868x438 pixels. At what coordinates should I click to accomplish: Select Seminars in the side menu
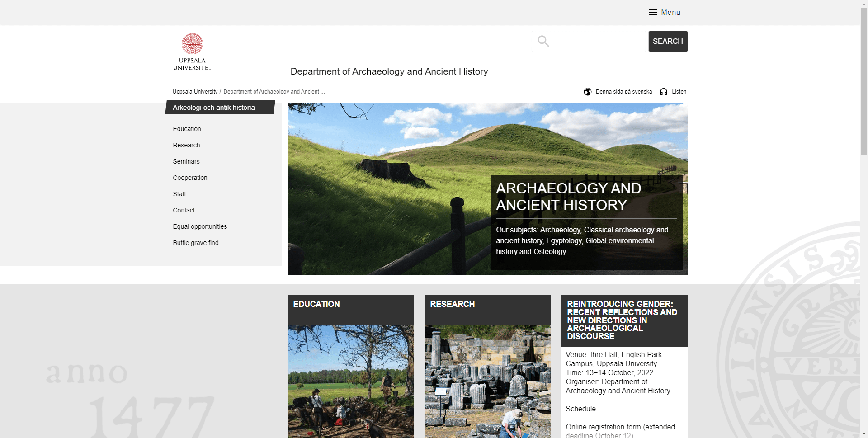pos(186,161)
